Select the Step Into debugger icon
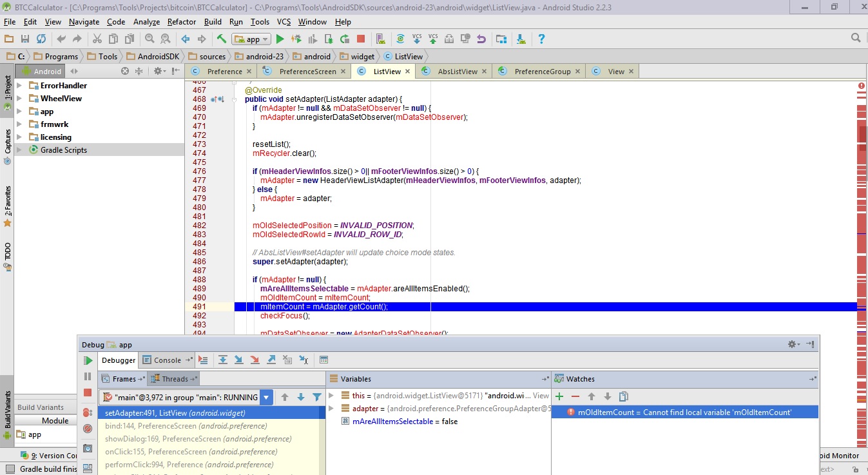868x475 pixels. (x=240, y=360)
